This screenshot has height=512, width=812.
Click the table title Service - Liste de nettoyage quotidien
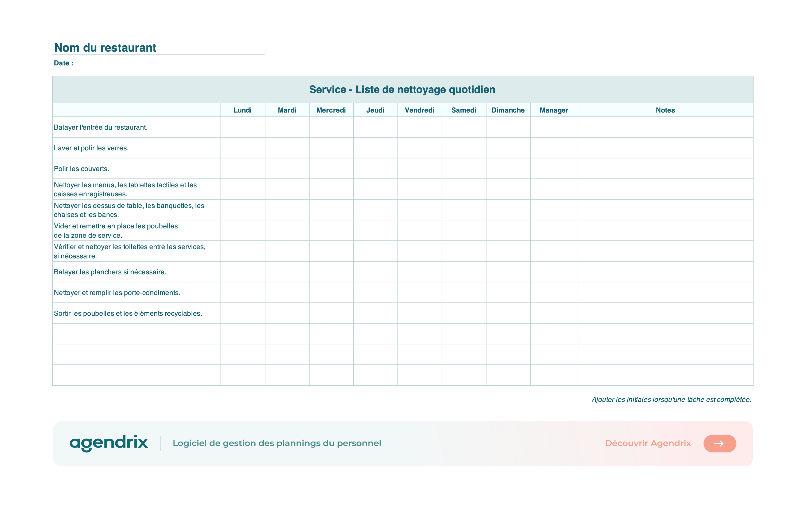pyautogui.click(x=402, y=89)
